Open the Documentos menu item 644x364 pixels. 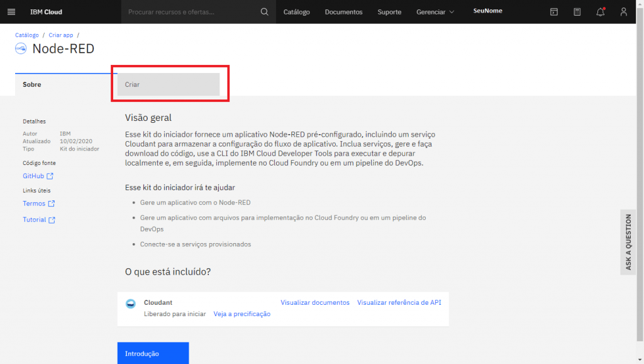click(344, 12)
